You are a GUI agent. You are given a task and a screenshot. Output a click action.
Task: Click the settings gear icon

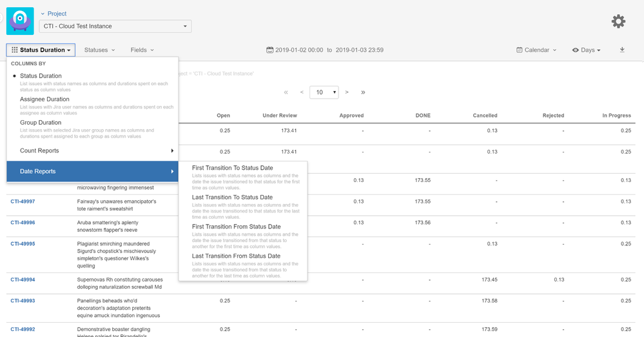[618, 21]
